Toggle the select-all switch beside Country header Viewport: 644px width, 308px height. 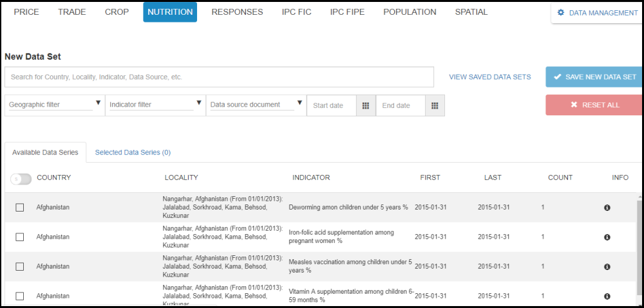21,178
